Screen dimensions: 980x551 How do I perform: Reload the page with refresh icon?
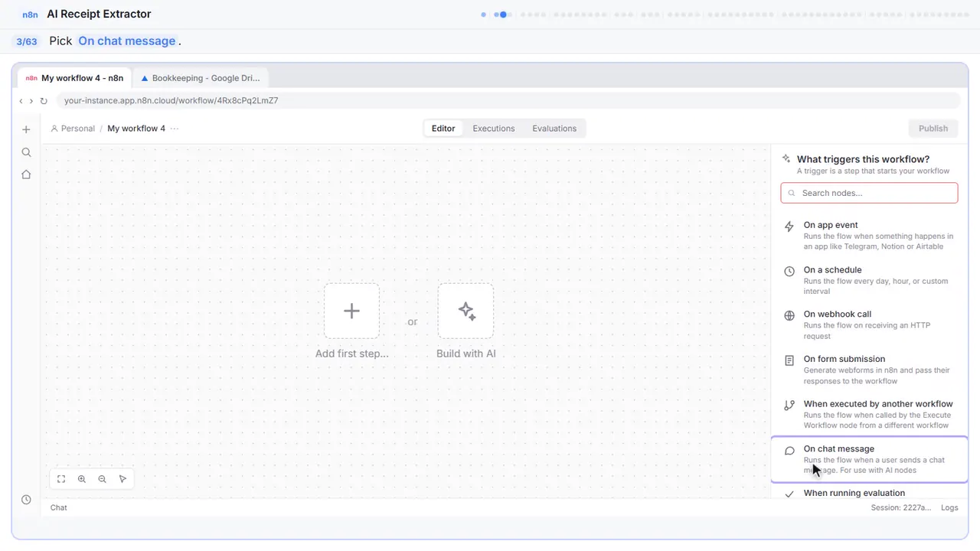tap(44, 101)
